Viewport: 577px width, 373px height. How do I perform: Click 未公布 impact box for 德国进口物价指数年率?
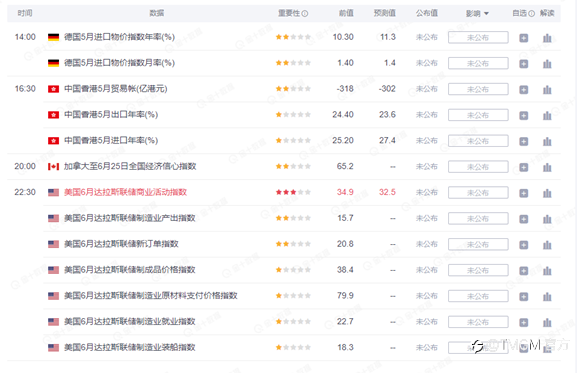[x=478, y=38]
